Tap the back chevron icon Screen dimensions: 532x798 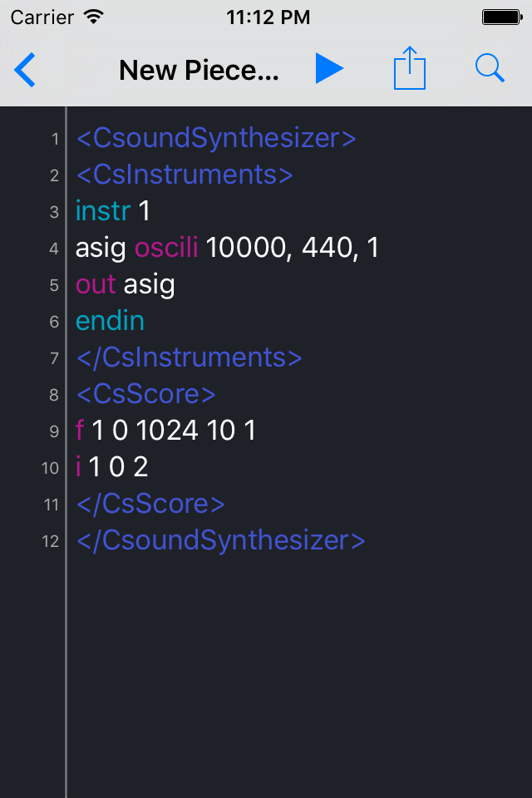tap(25, 70)
